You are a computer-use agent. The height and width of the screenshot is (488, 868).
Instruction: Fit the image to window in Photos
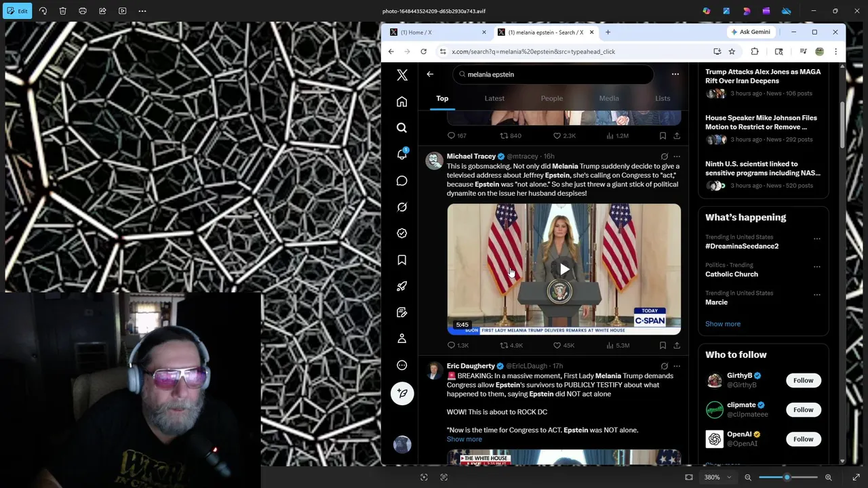(689, 477)
